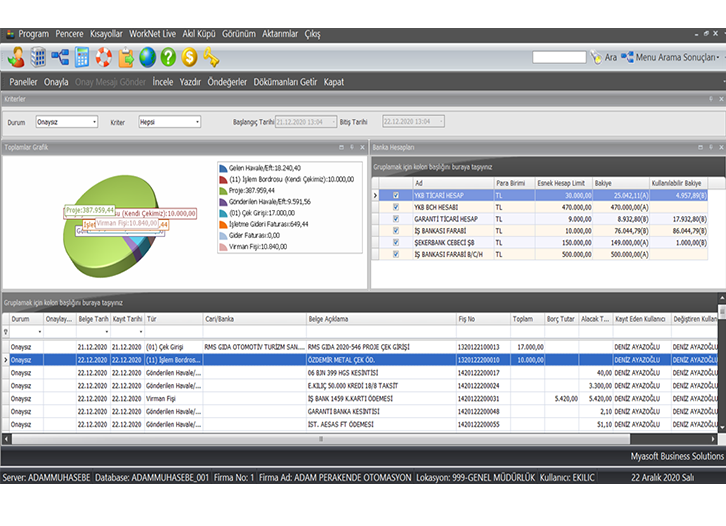The width and height of the screenshot is (726, 526).
Task: Maximize the Toplamlar Grafik panel
Action: 341,147
